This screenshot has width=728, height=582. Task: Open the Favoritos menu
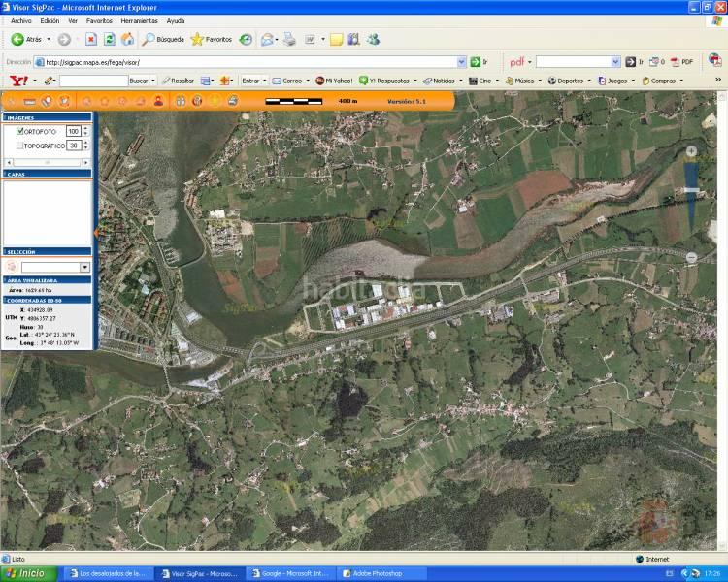99,20
